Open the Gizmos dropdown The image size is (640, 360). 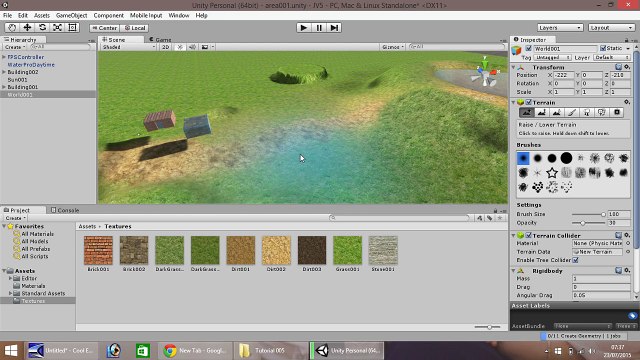pyautogui.click(x=393, y=47)
